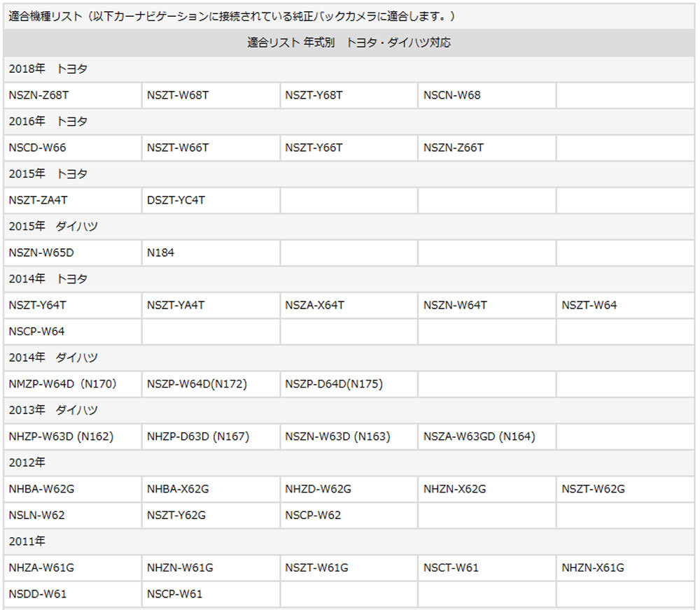Click NSZT-W66T model text
700x610 pixels.
tap(178, 148)
